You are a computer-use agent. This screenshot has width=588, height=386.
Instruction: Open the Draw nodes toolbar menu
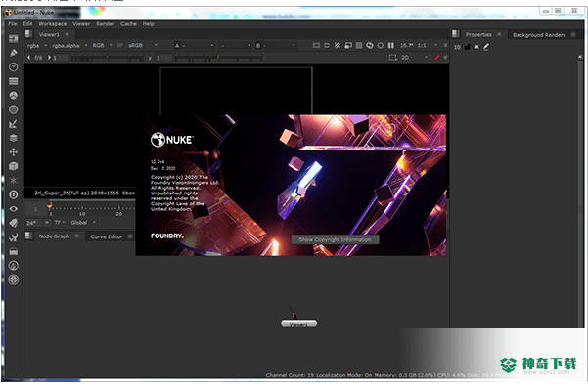14,53
